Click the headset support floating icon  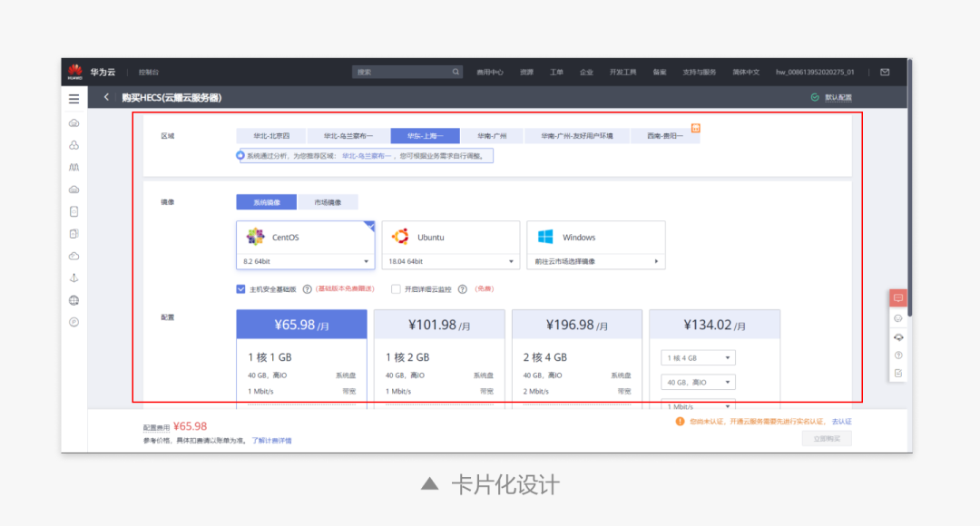[898, 337]
